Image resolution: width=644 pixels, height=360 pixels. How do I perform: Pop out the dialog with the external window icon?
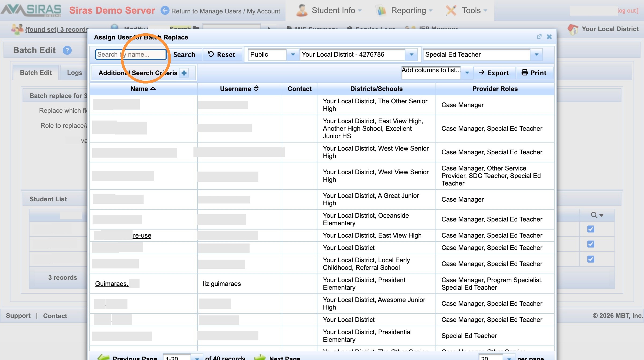[x=539, y=37]
